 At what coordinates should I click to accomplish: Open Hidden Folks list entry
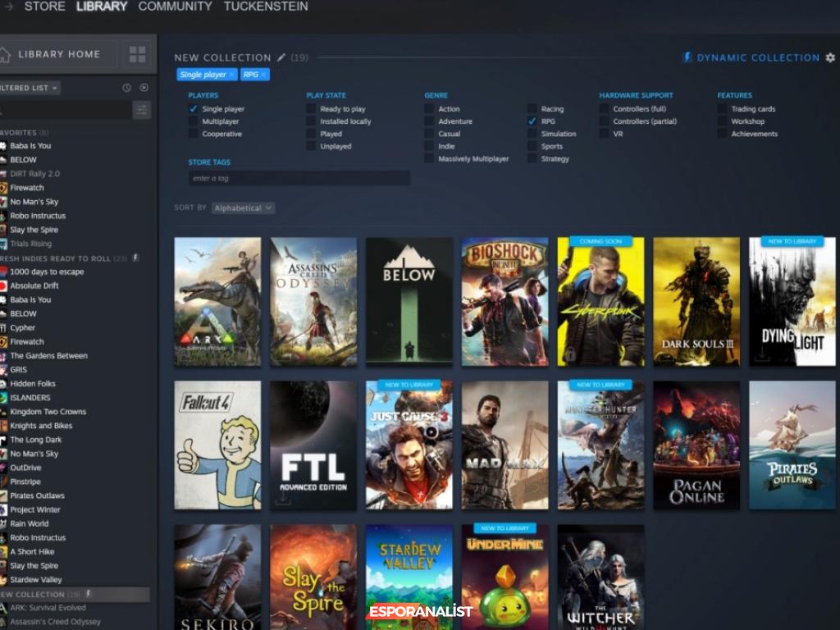[33, 384]
